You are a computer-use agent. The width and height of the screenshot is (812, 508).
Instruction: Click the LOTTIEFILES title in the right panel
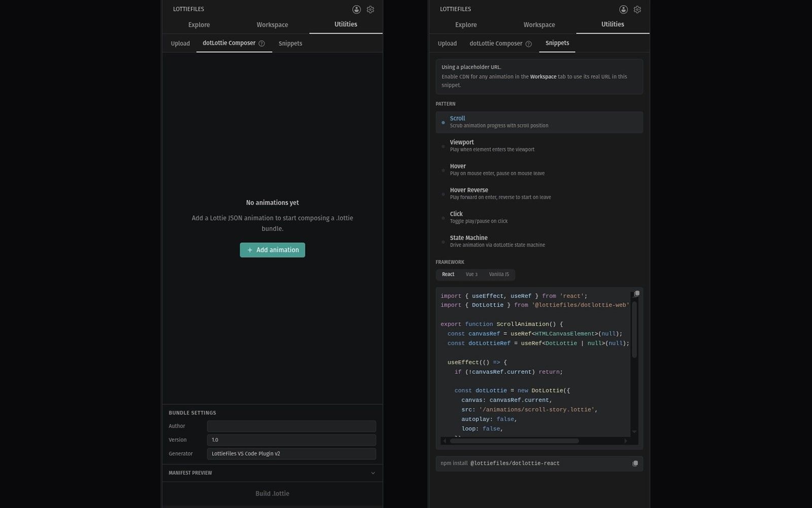tap(455, 9)
